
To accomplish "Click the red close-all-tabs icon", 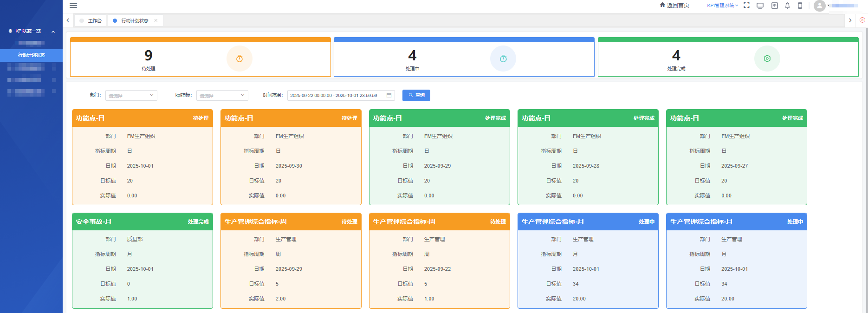I will [x=862, y=20].
